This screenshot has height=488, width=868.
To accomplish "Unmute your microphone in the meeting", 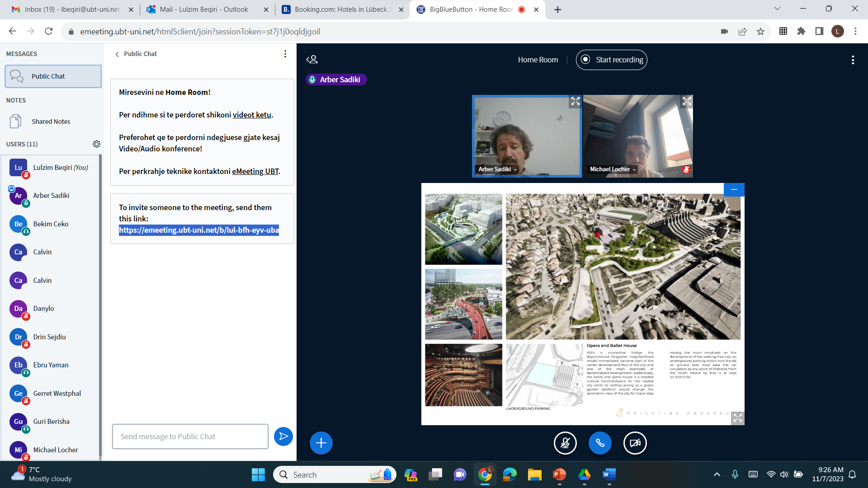I will click(565, 443).
